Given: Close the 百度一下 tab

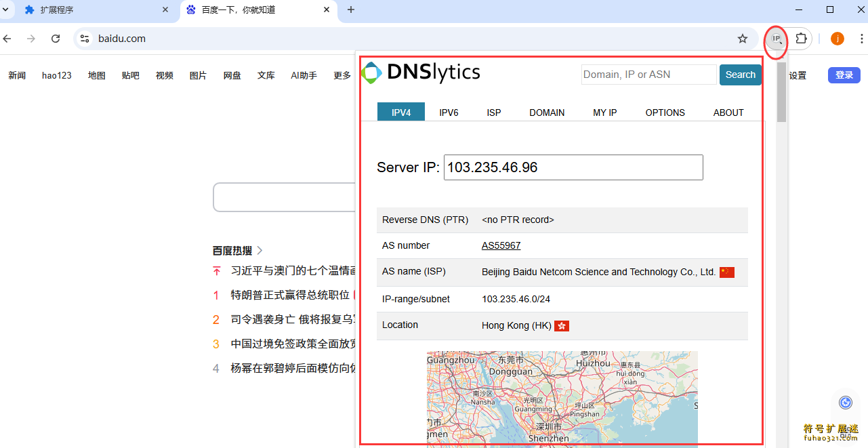Looking at the screenshot, I should pyautogui.click(x=327, y=9).
